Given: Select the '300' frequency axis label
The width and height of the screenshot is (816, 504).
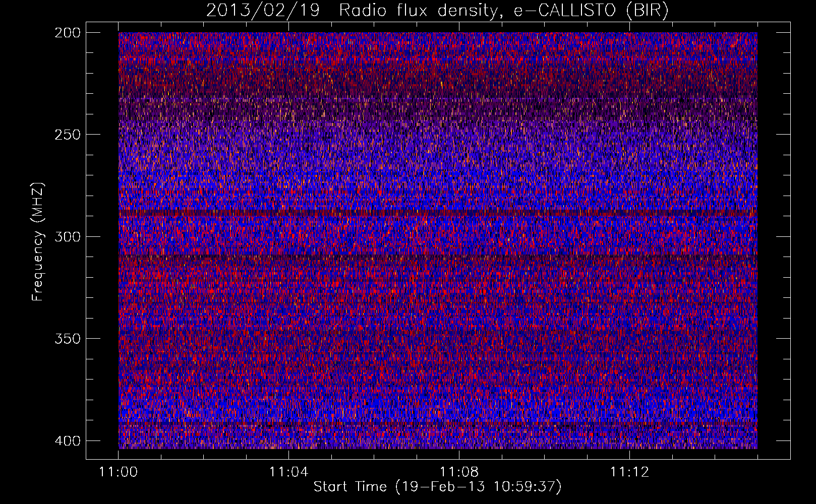Looking at the screenshot, I should (67, 236).
